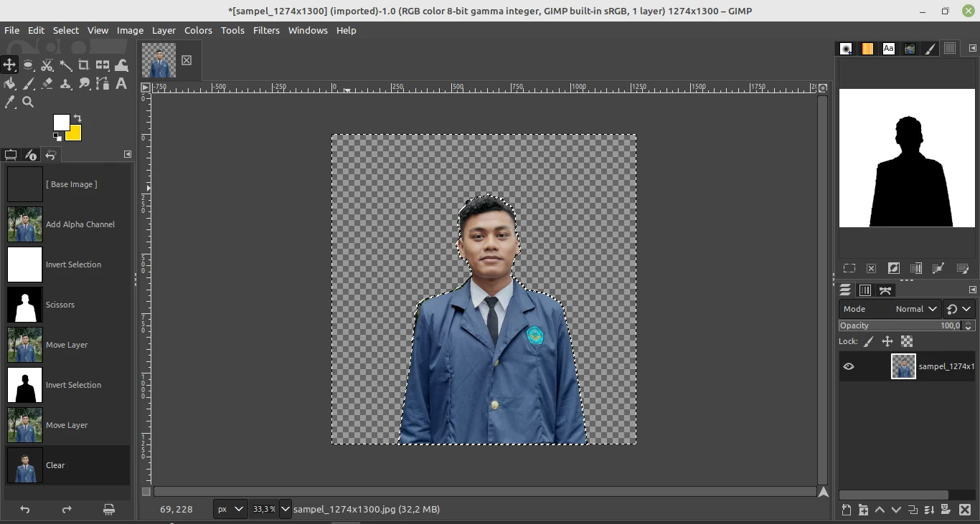Screen dimensions: 980x524
Task: Switch to the Fonts tab
Action: (x=889, y=49)
